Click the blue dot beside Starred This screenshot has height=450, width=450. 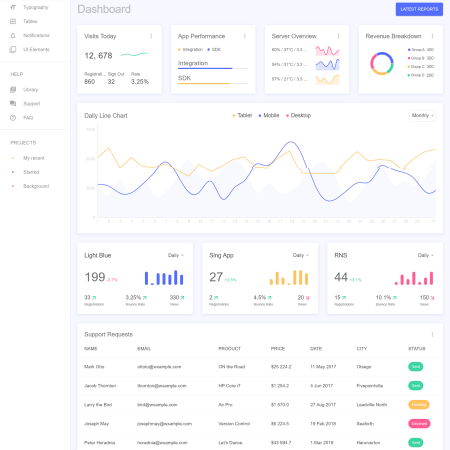coord(13,172)
